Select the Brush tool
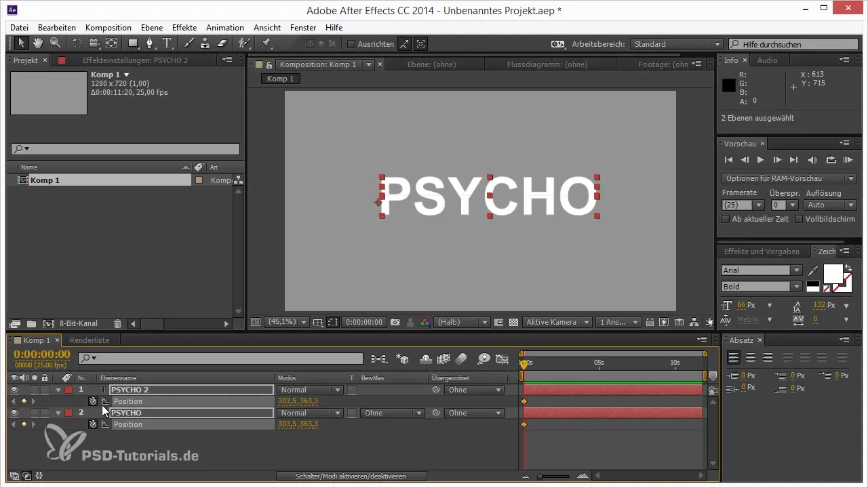This screenshot has width=868, height=488. 189,43
